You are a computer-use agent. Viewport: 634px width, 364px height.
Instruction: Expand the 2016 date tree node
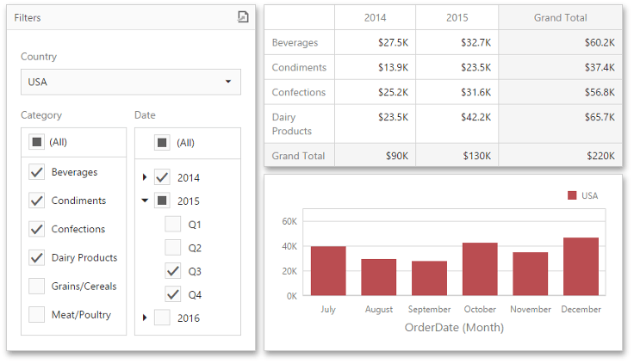click(x=145, y=318)
